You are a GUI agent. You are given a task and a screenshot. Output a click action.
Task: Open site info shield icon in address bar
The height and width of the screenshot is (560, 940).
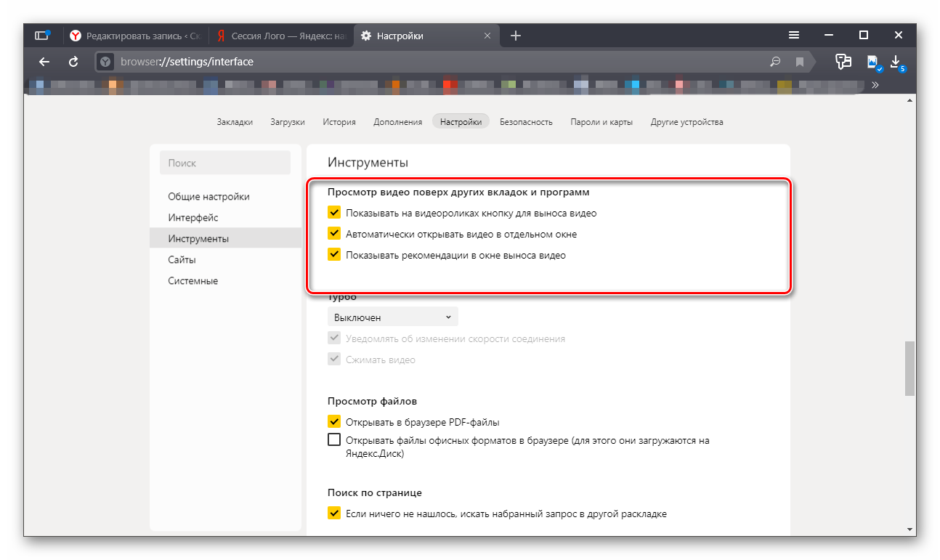(105, 62)
